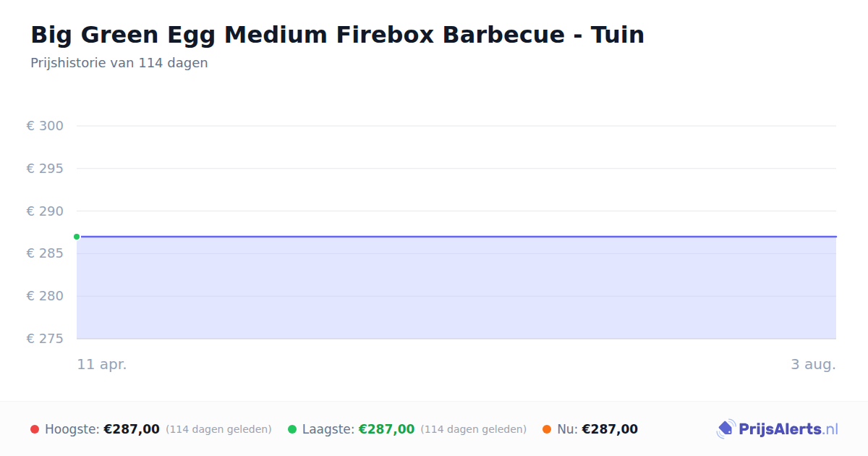This screenshot has width=868, height=456.
Task: Click the green Laagste indicator dot
Action: coord(292,429)
